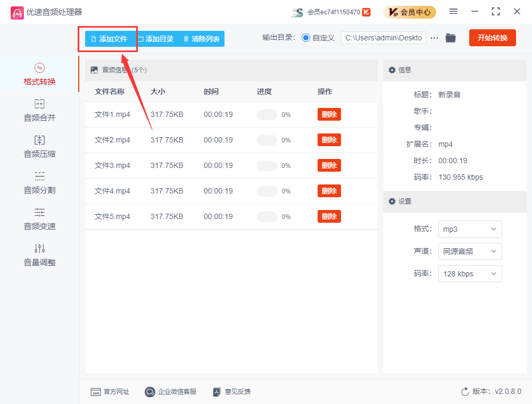
Task: Open the 格式转换 format conversion tab
Action: [39, 74]
